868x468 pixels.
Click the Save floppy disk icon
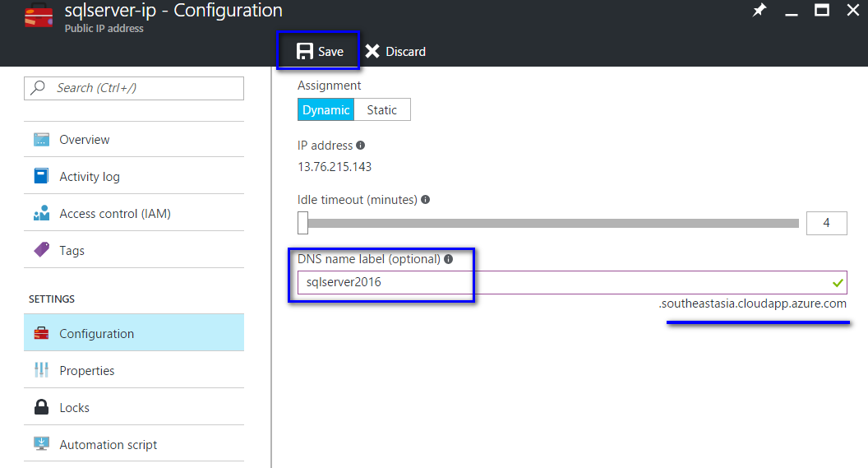(x=304, y=52)
